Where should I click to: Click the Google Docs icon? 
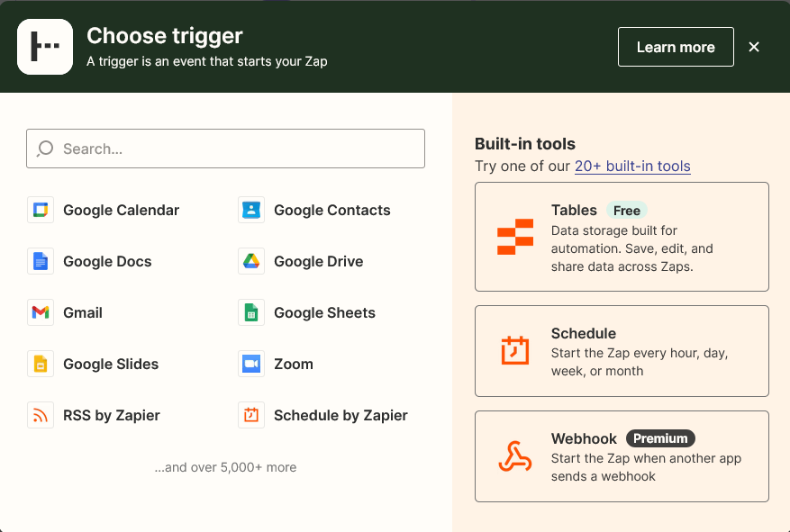coord(41,261)
